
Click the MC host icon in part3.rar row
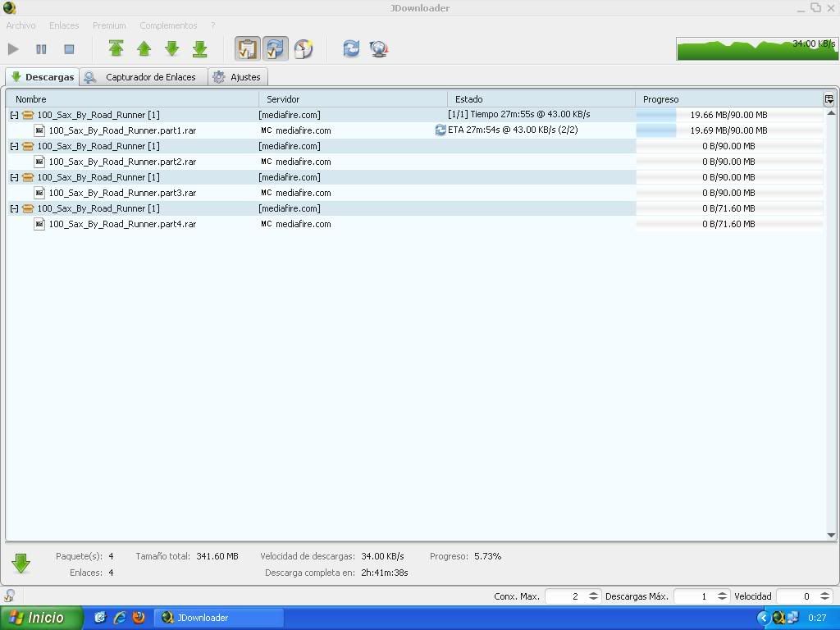pos(267,192)
